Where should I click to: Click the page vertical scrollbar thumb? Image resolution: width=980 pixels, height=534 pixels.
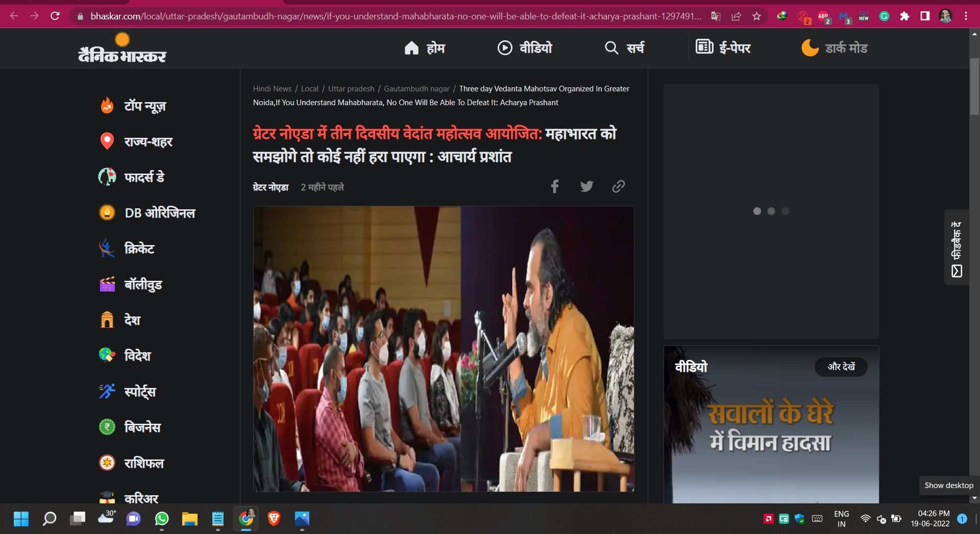(x=974, y=87)
